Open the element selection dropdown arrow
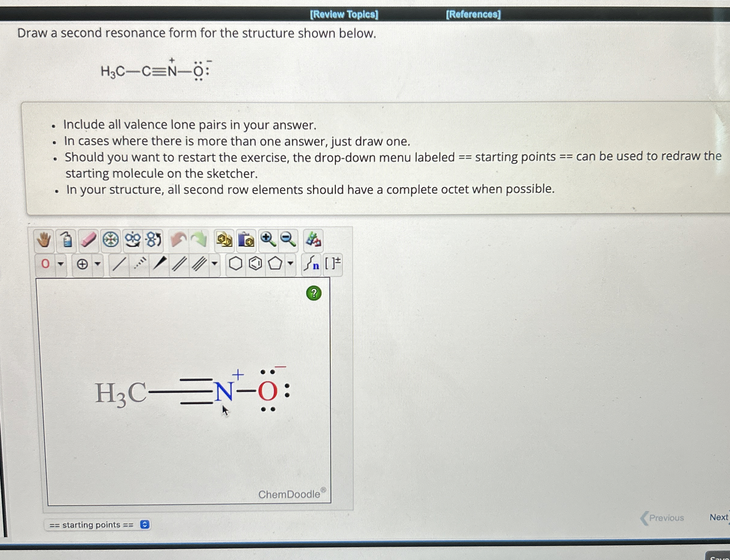Image resolution: width=730 pixels, height=560 pixels. click(60, 264)
